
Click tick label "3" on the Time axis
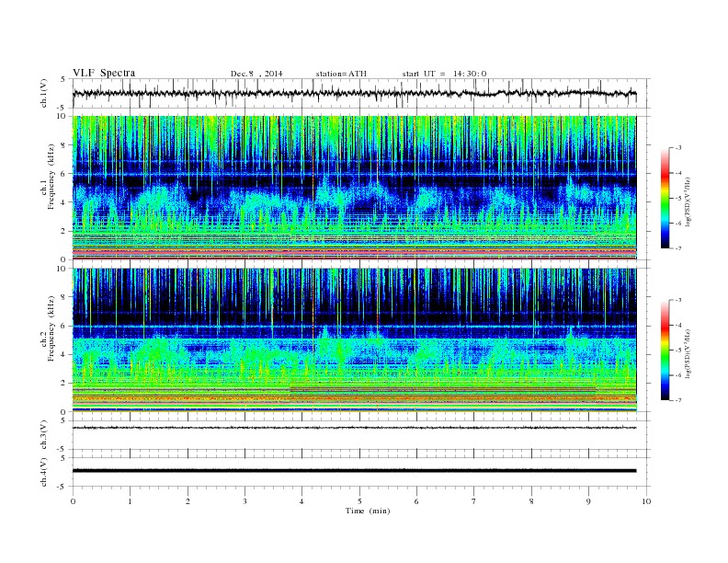[x=245, y=501]
